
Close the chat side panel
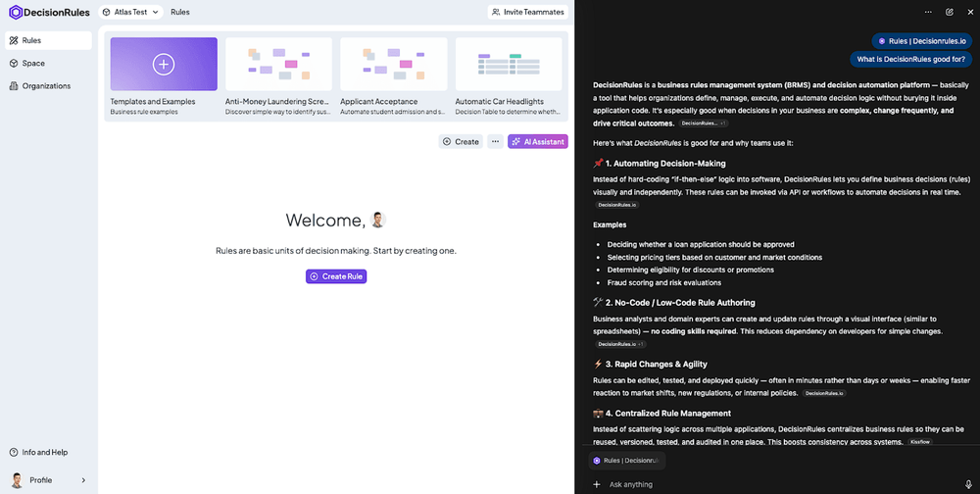tap(970, 12)
